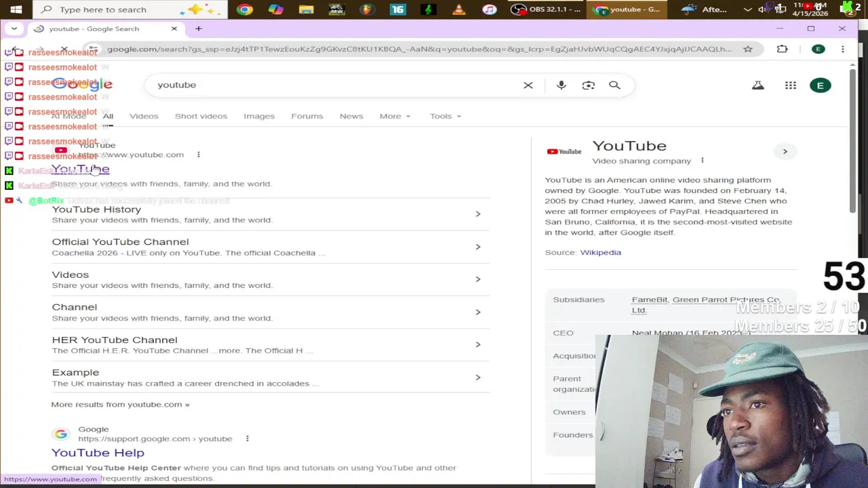Open a new Chrome tab
Image resolution: width=868 pixels, height=488 pixels.
199,28
